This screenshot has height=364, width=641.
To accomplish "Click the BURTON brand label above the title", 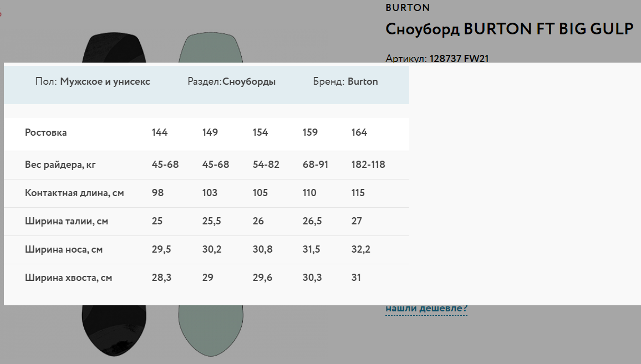I will 408,8.
